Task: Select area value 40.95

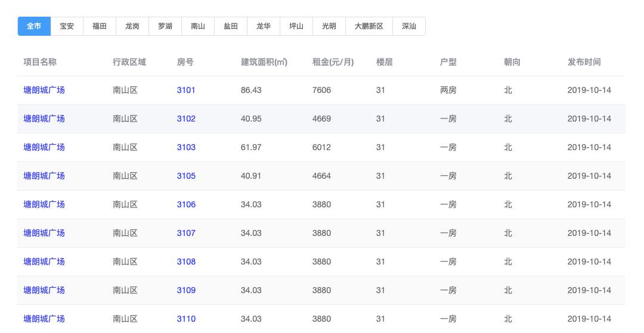Action: [x=251, y=119]
